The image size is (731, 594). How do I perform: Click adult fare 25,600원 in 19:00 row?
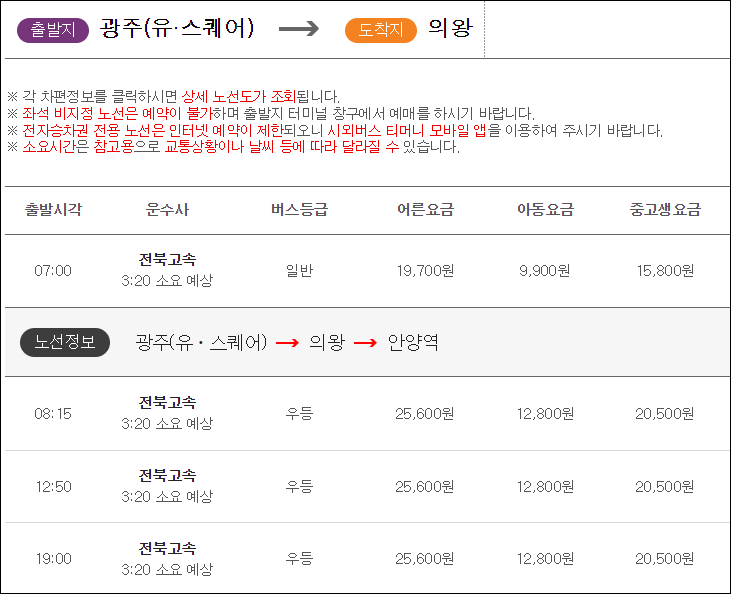coord(425,559)
